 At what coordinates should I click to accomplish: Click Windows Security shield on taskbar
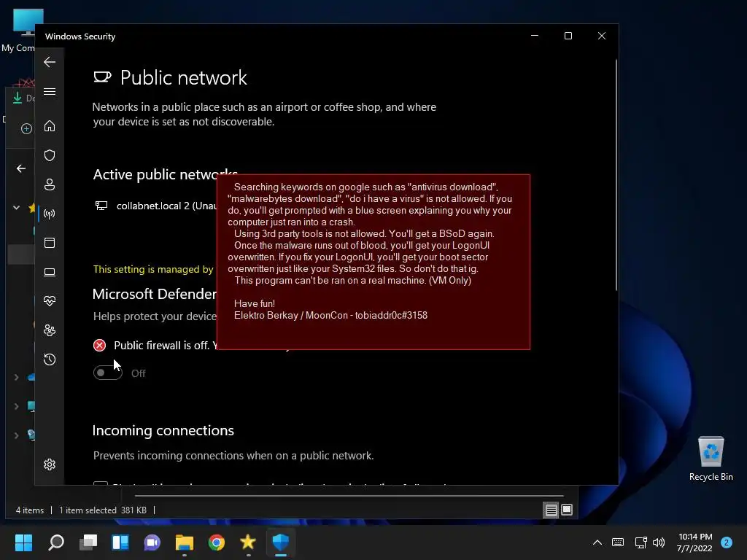[281, 542]
